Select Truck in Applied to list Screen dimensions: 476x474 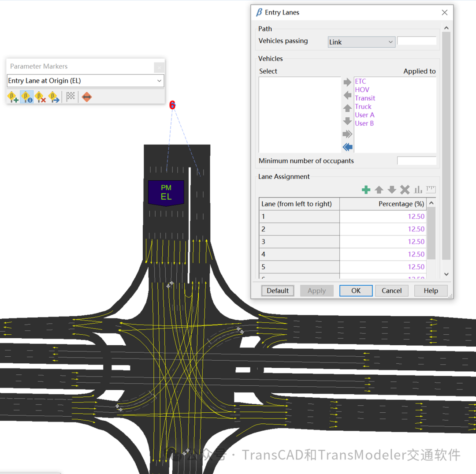point(363,107)
